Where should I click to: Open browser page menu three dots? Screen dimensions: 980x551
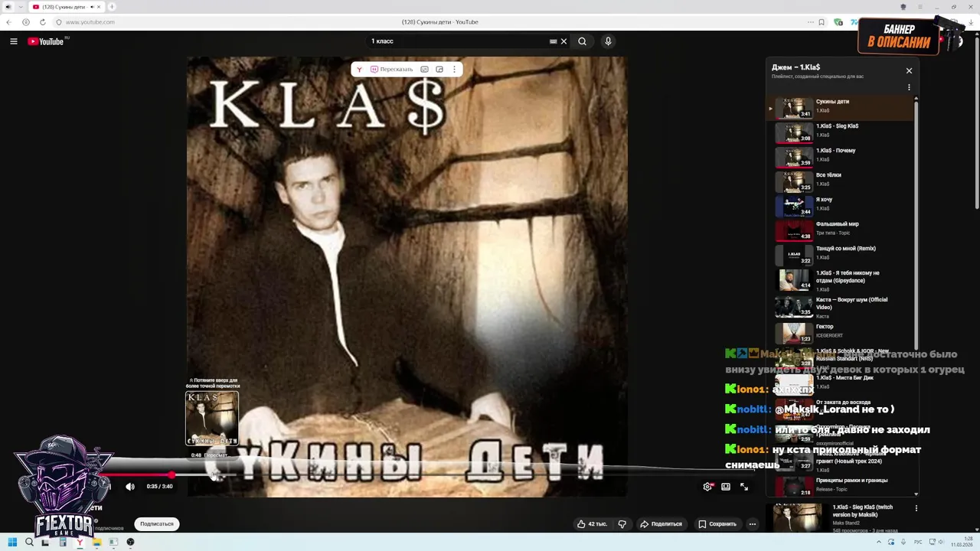811,22
